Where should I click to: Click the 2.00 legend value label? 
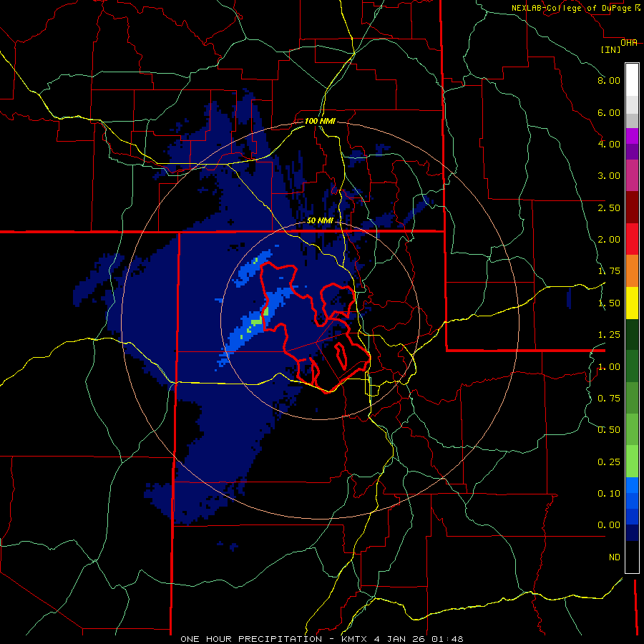tap(609, 240)
